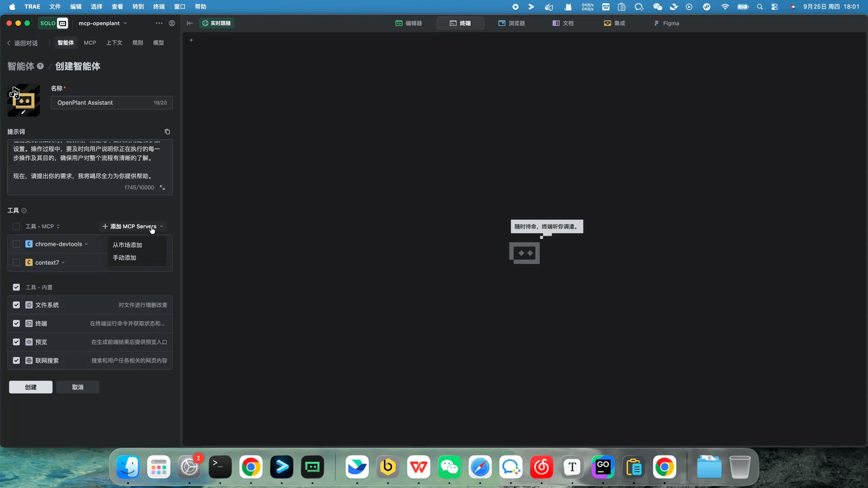
Task: Select 从市场添加 menu option
Action: (x=127, y=245)
